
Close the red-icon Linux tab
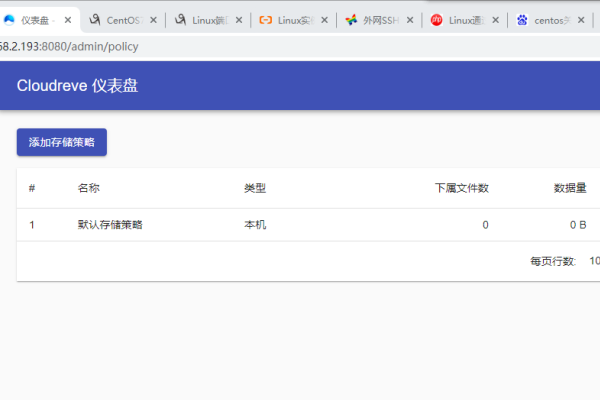coord(496,20)
